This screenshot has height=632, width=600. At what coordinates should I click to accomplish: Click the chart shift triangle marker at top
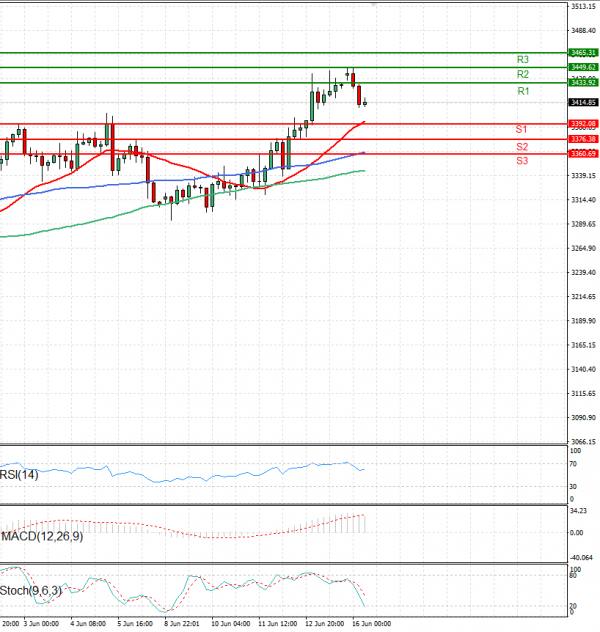coord(375,5)
